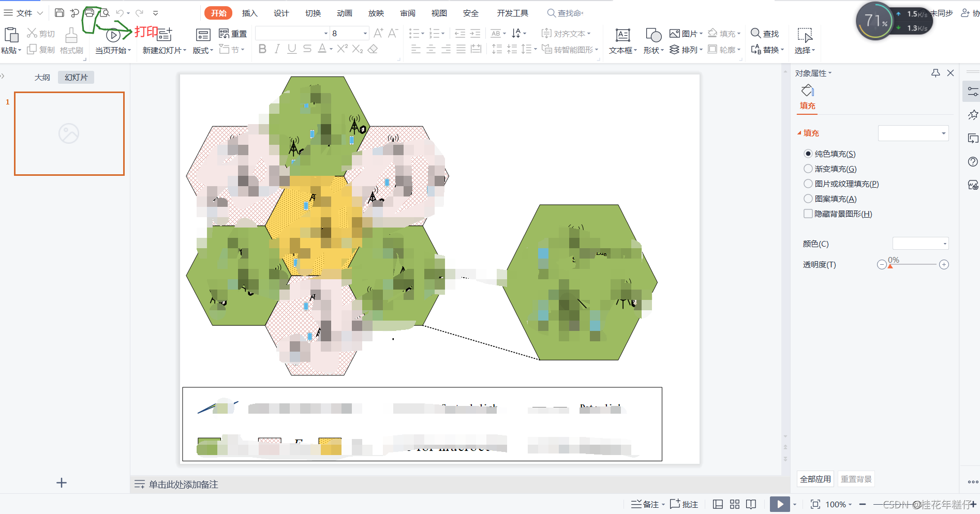The width and height of the screenshot is (980, 514).
Task: Click transparency increase plus button
Action: coord(944,264)
